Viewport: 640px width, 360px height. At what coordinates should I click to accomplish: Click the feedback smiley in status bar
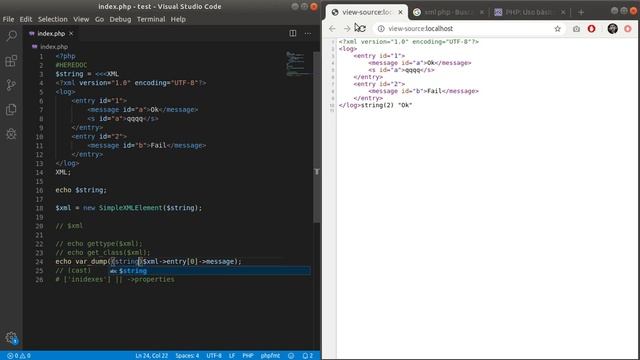pos(291,356)
